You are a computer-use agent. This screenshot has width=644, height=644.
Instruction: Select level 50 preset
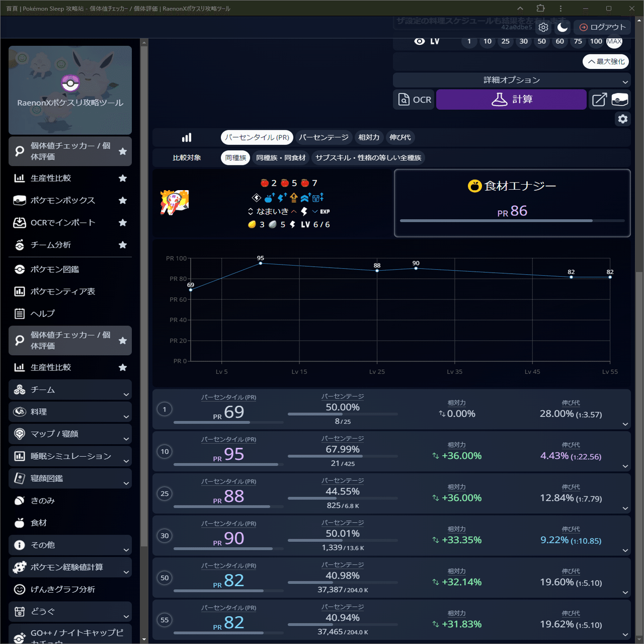[x=542, y=41]
